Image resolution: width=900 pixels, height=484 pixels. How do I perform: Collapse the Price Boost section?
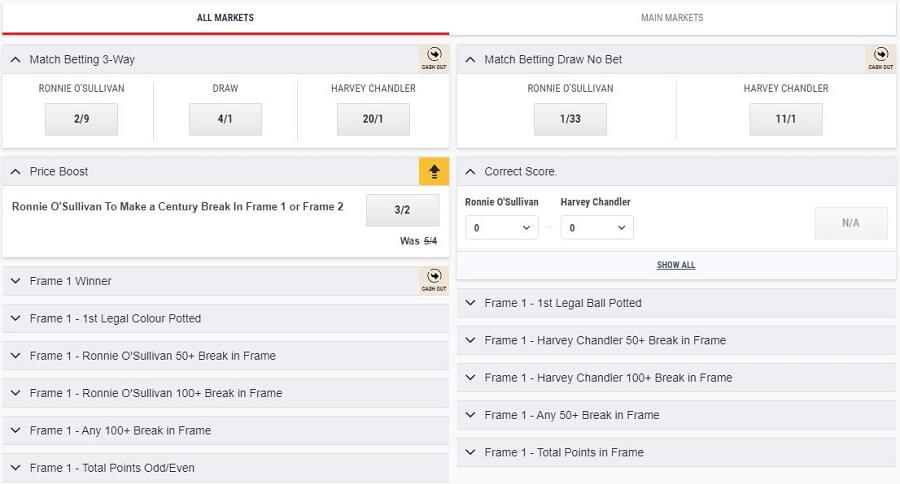coord(16,172)
